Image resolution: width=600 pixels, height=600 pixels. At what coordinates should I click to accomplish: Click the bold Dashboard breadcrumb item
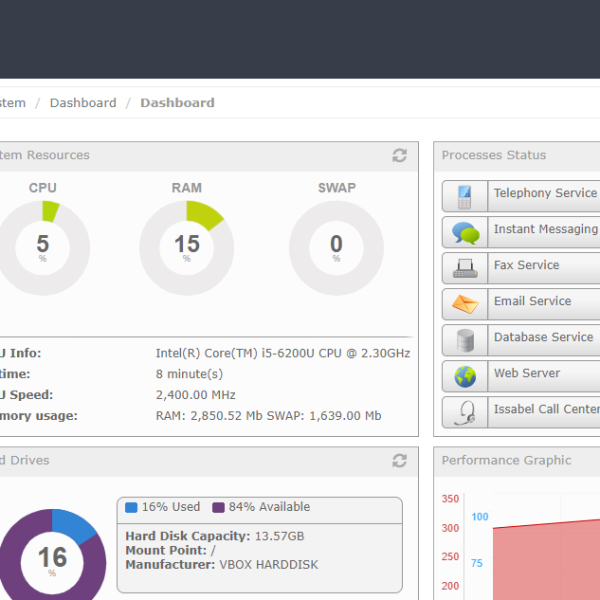tap(177, 103)
